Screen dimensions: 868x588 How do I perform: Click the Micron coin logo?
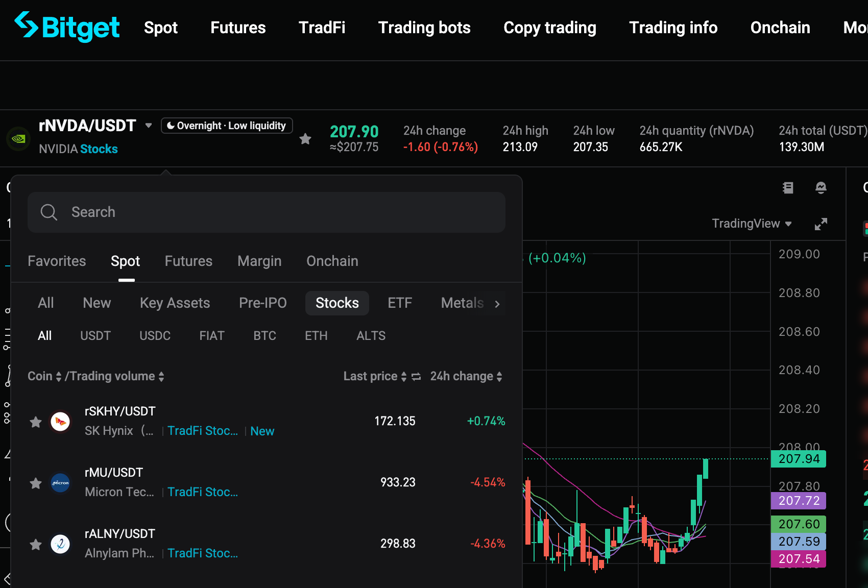pos(60,483)
